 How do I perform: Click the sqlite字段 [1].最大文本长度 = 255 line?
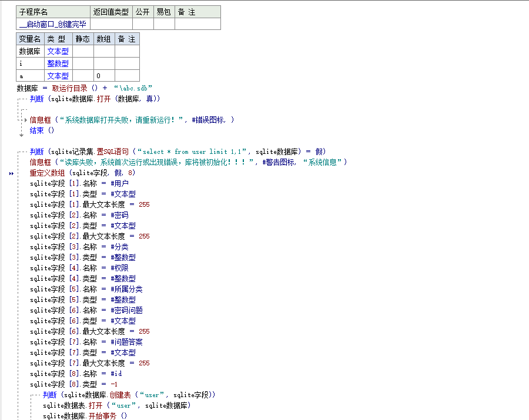[90, 204]
